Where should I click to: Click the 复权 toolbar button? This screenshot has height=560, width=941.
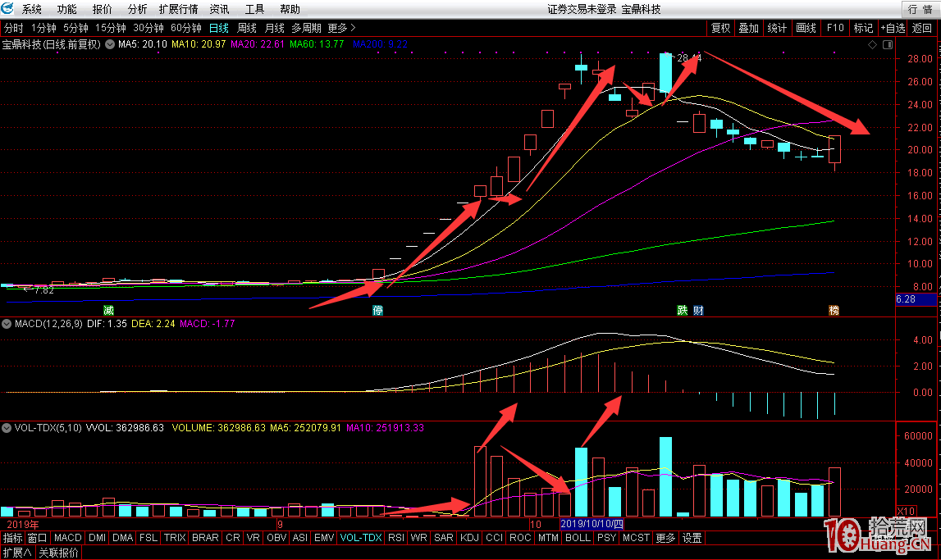[720, 28]
